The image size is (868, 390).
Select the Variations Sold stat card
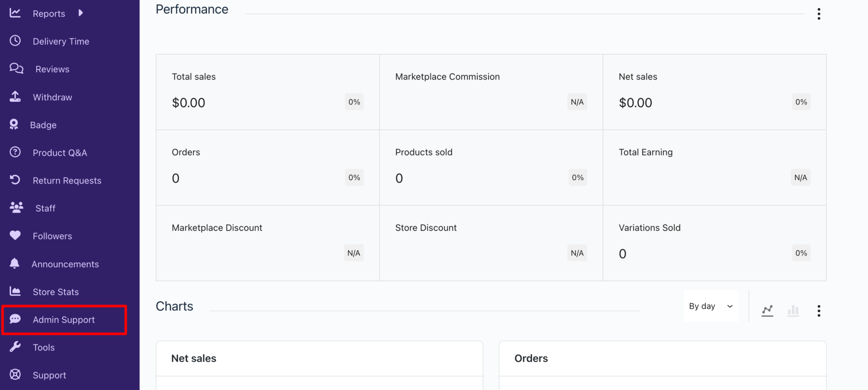[714, 243]
